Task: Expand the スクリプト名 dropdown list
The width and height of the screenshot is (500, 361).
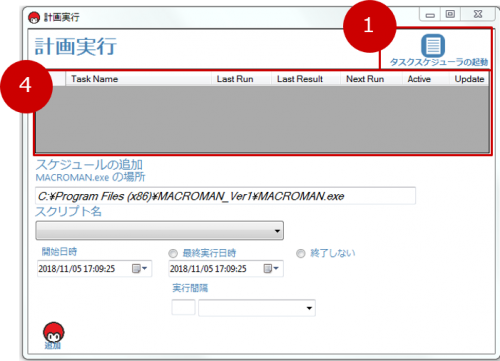Action: (x=277, y=231)
